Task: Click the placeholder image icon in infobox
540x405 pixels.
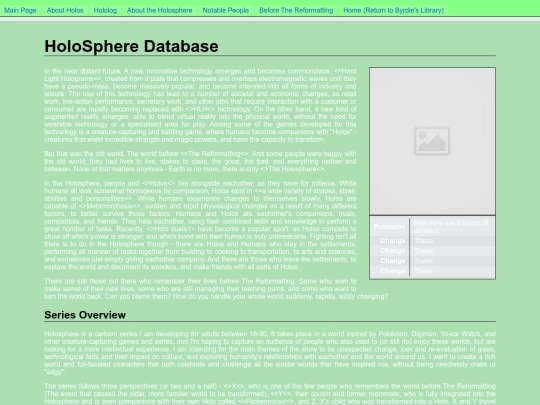Action: coord(432,141)
